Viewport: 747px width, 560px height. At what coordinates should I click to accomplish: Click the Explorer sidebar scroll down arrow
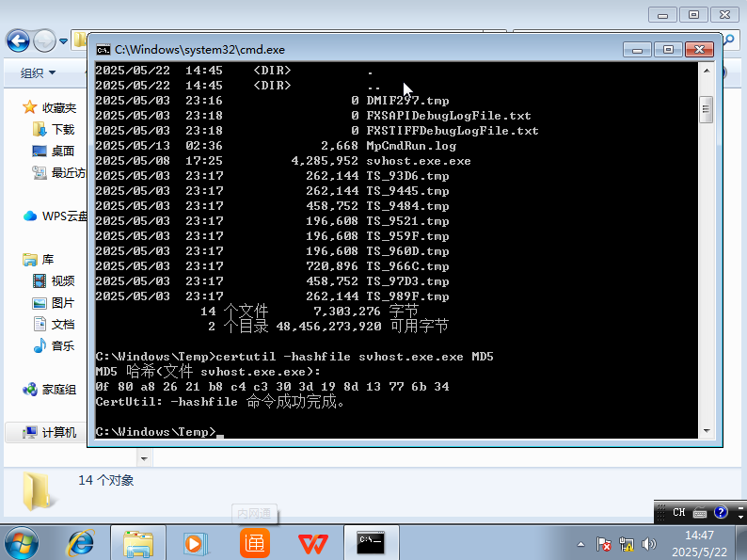[144, 459]
